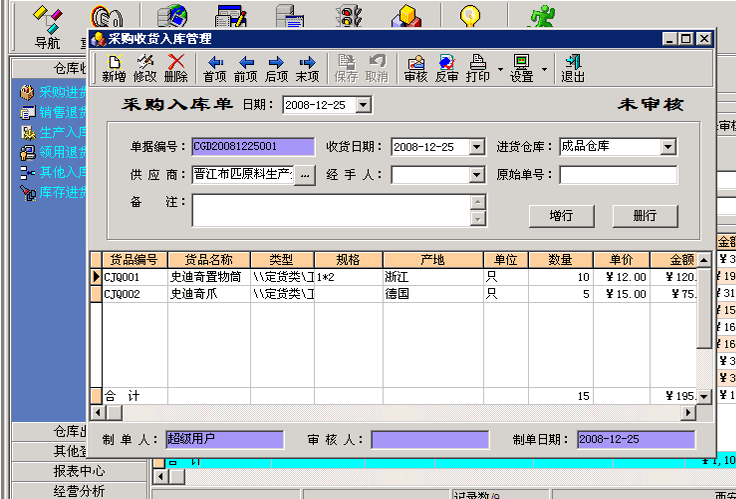
Task: Approve the order with 审核 icon
Action: [x=416, y=69]
